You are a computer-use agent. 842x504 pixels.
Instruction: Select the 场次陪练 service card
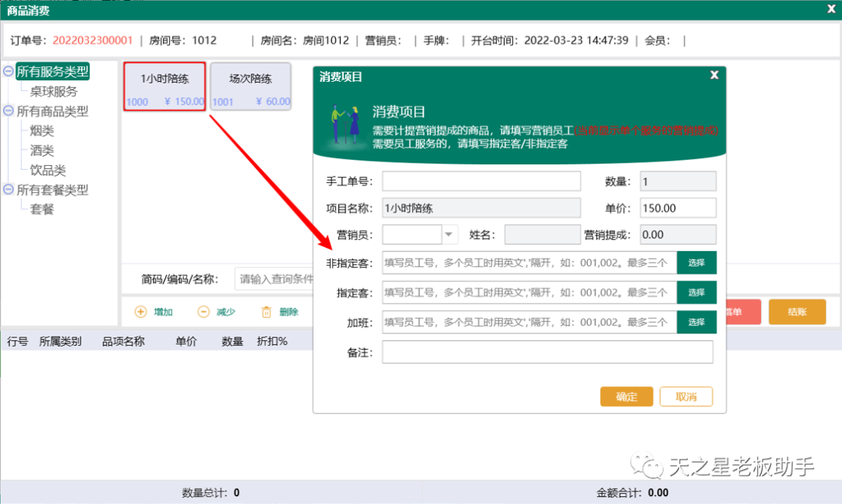[250, 87]
